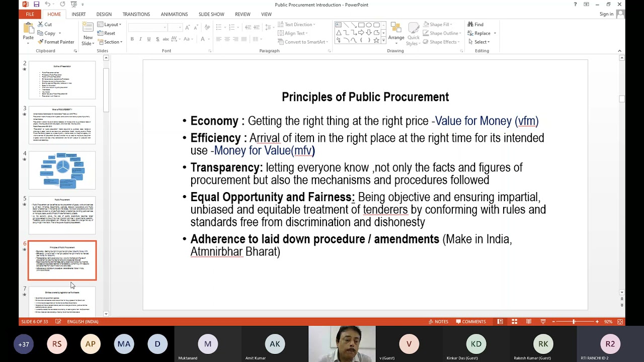Screen dimensions: 644x362
Task: Toggle left text alignment
Action: pos(219,39)
